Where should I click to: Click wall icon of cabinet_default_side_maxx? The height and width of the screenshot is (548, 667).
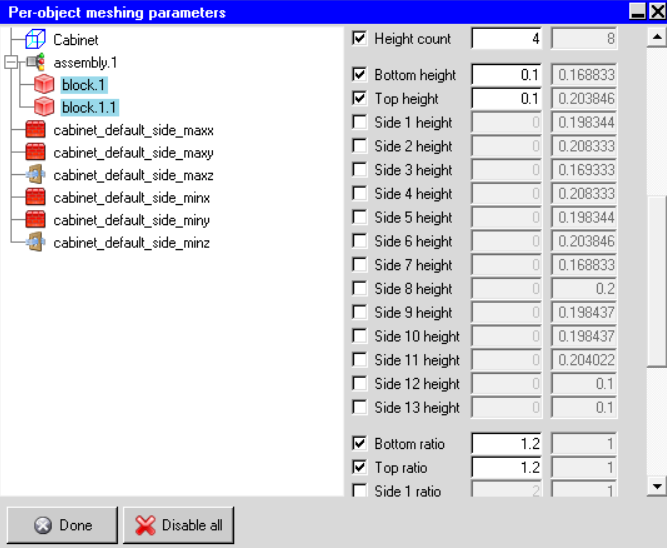pyautogui.click(x=35, y=129)
